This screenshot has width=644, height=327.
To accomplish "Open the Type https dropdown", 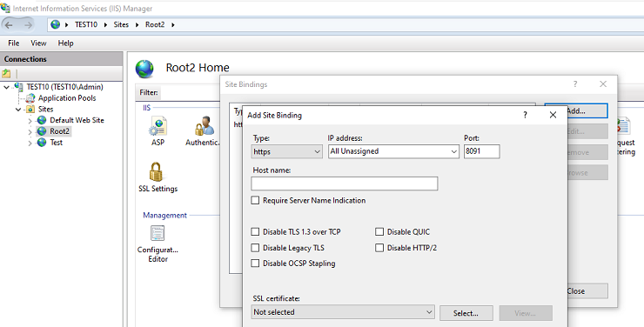I will [286, 152].
